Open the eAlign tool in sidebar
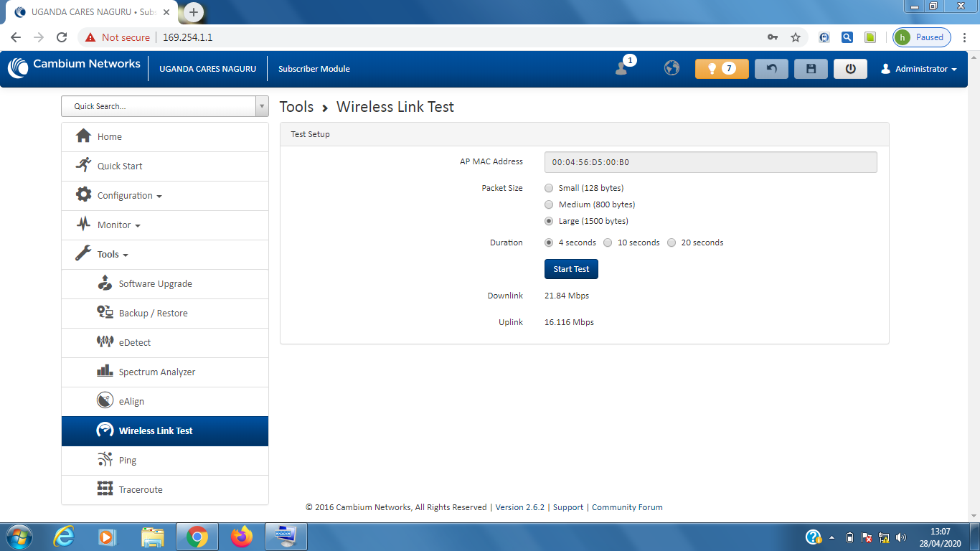980x551 pixels. pos(131,402)
